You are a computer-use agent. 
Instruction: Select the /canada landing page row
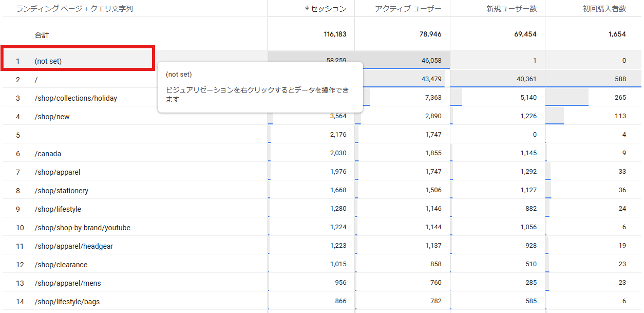[x=48, y=154]
